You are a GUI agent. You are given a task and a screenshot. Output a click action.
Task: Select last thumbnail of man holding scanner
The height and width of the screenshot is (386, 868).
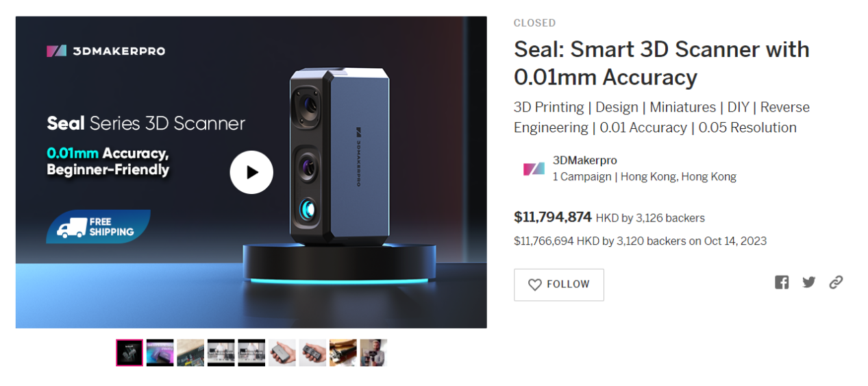tap(373, 352)
